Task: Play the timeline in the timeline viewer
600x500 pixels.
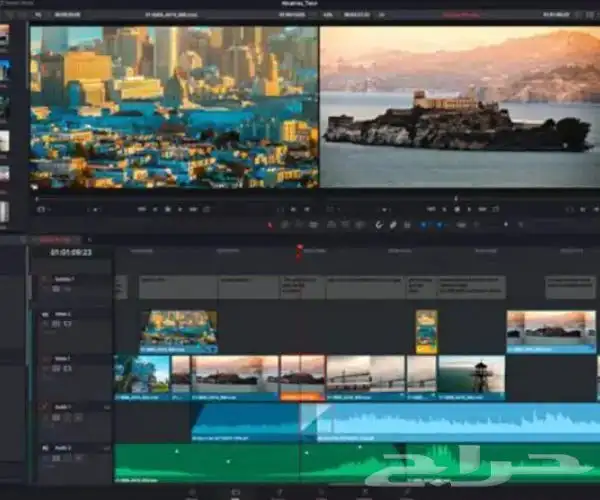Action: tap(470, 209)
